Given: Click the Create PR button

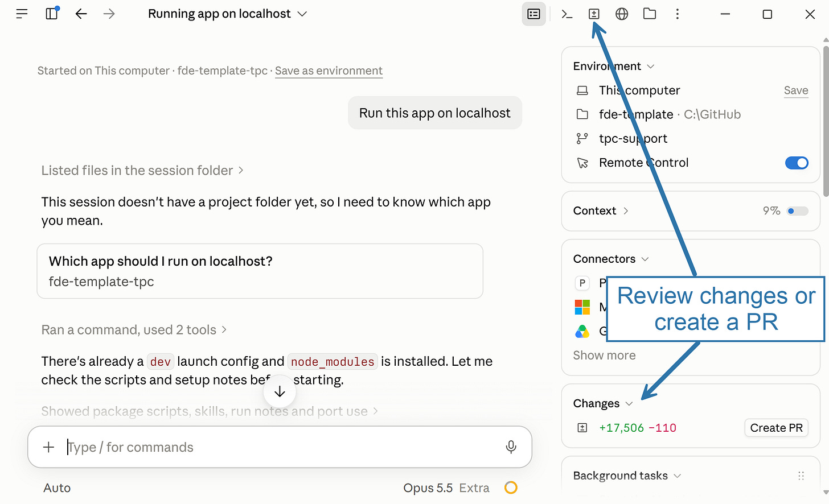Looking at the screenshot, I should coord(777,428).
